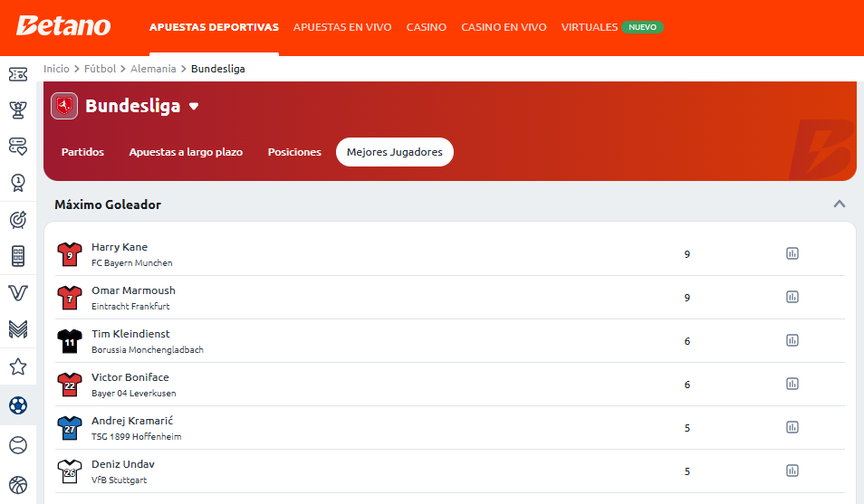Image resolution: width=864 pixels, height=504 pixels.
Task: Click Tim Kleindienst's goal count 6
Action: (x=687, y=341)
